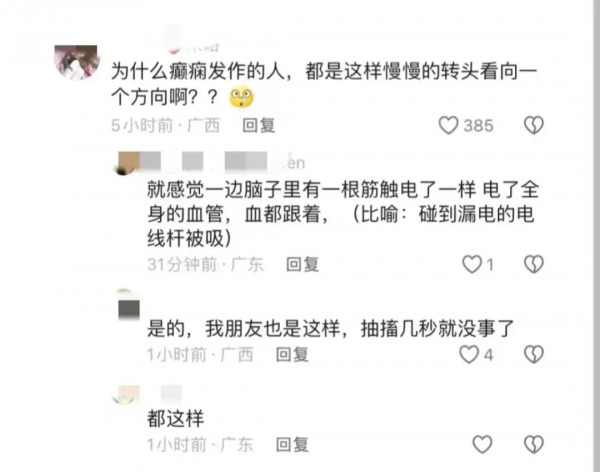Dislike the 31分钟前 reply from 广东
Screen dimensions: 600x472
coord(533,264)
